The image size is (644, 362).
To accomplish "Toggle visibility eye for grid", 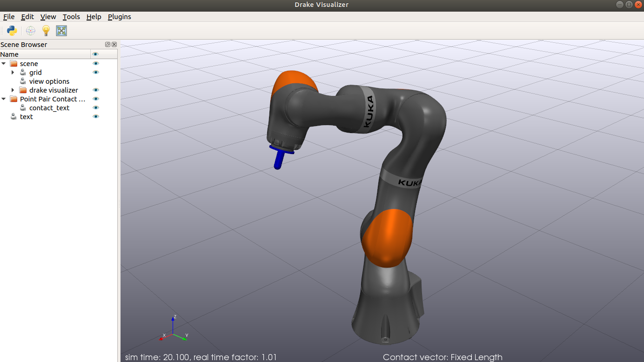I will tap(96, 73).
